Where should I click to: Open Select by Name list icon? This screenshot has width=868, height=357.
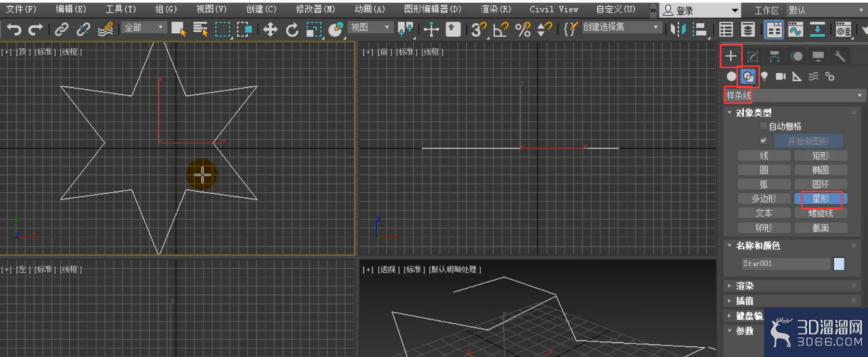(200, 30)
